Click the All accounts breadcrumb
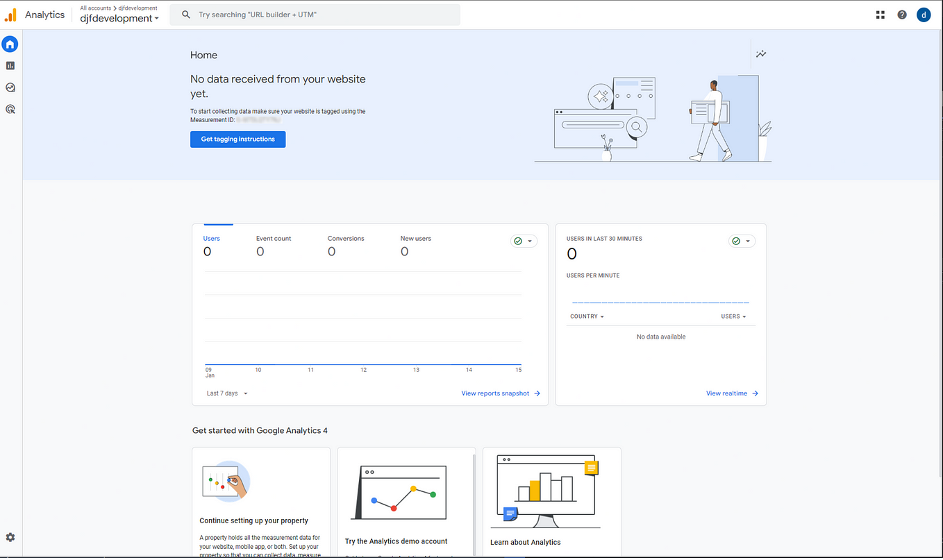The height and width of the screenshot is (560, 943). [x=95, y=8]
